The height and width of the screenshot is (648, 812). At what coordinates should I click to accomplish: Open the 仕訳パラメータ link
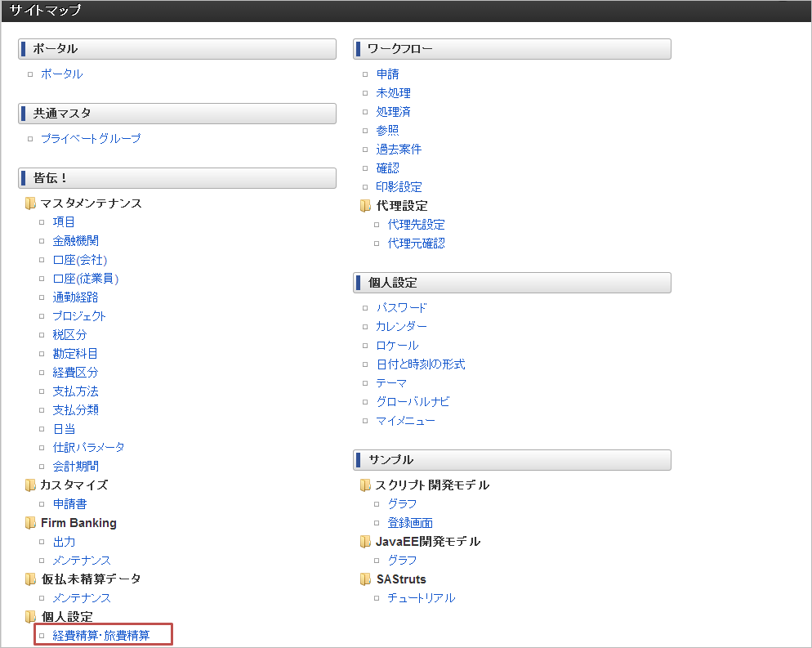click(88, 448)
